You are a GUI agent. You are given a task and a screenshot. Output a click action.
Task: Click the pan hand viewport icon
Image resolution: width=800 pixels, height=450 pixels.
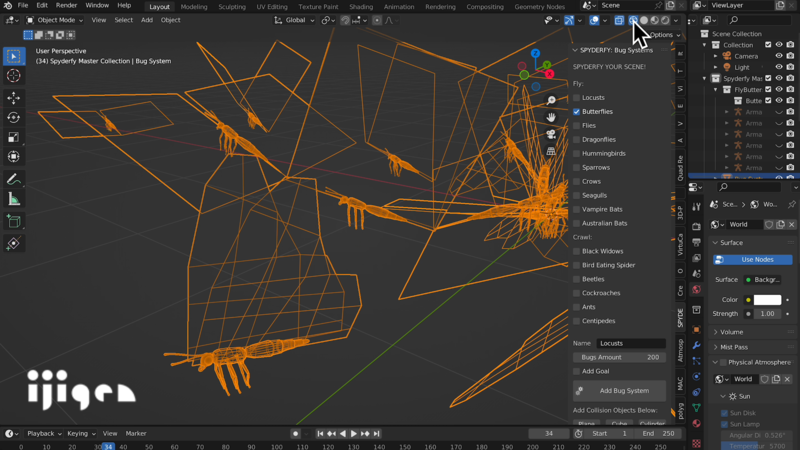pos(551,117)
